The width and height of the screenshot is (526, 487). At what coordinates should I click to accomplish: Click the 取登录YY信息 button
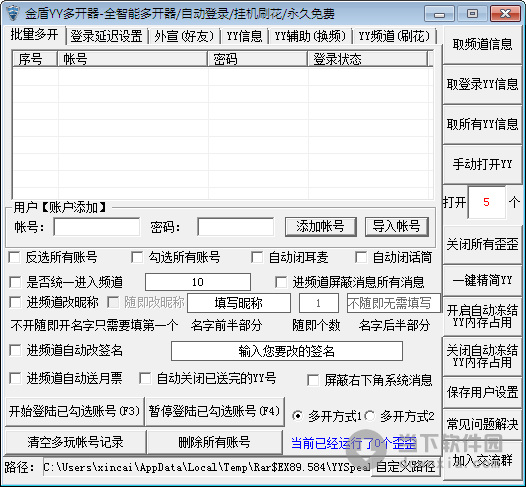coord(482,85)
